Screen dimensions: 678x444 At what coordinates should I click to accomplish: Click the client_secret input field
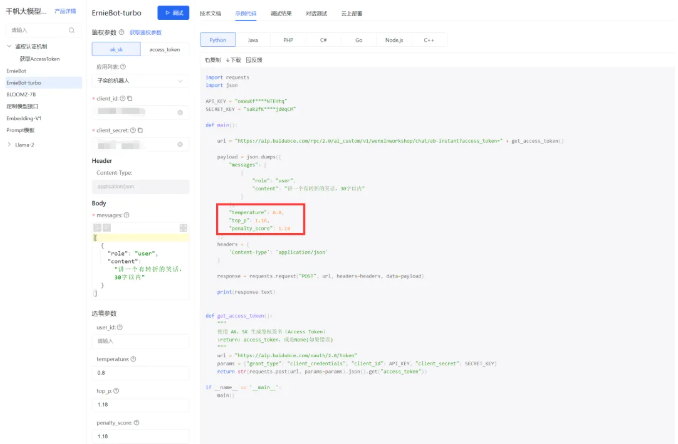[141, 144]
